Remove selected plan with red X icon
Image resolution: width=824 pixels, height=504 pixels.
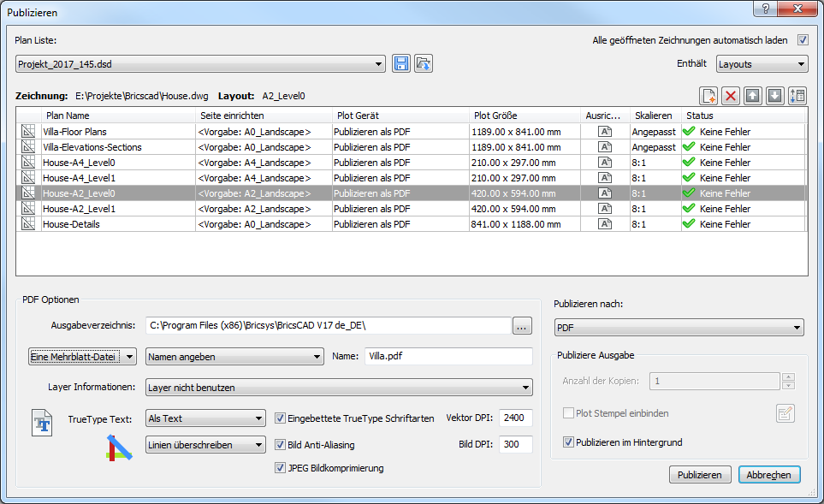point(731,96)
